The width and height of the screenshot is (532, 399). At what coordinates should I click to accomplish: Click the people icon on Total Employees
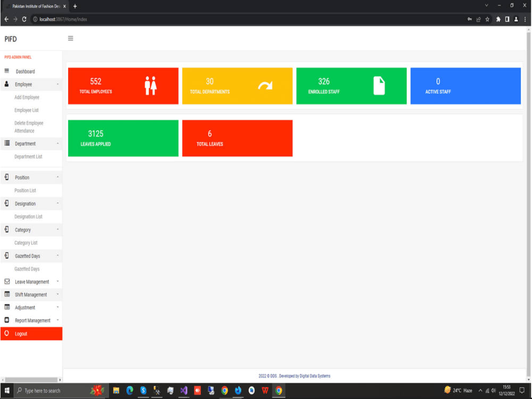point(151,86)
